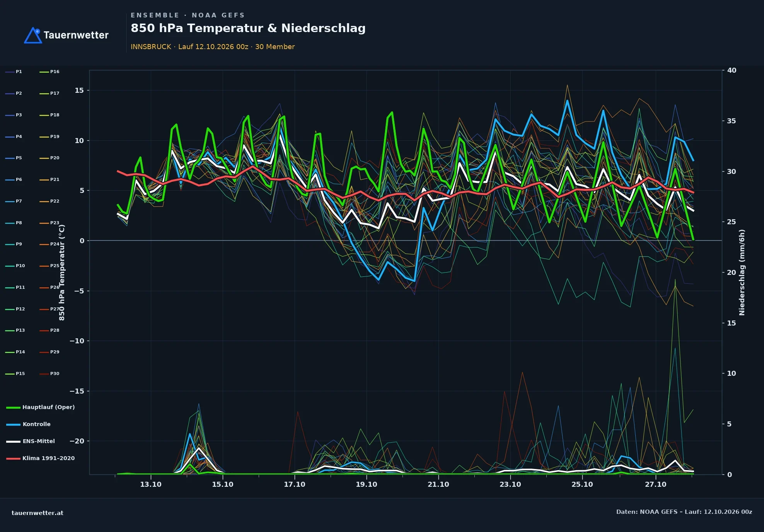Click the 27.10 date tick label
The width and height of the screenshot is (764, 532).
pos(656,484)
